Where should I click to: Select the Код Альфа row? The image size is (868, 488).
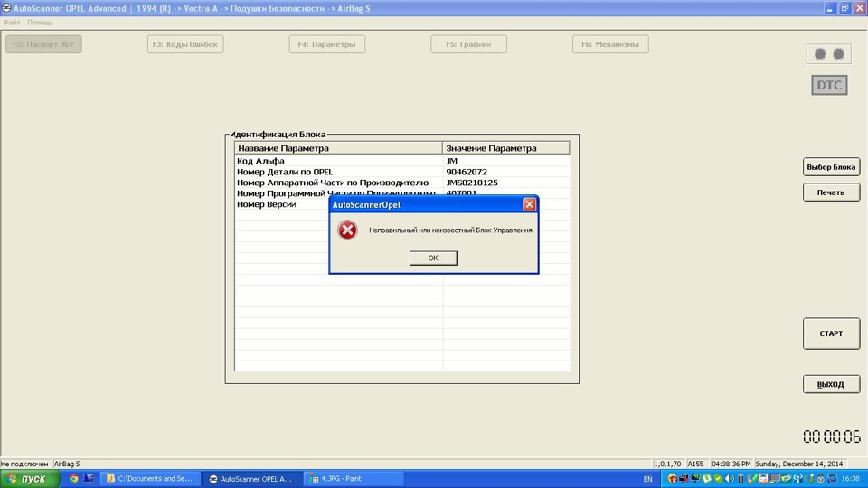[x=402, y=161]
